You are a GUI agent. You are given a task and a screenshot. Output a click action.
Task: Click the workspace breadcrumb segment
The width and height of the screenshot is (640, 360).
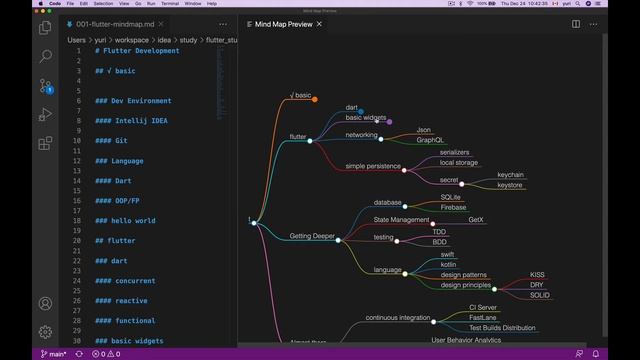tap(131, 40)
